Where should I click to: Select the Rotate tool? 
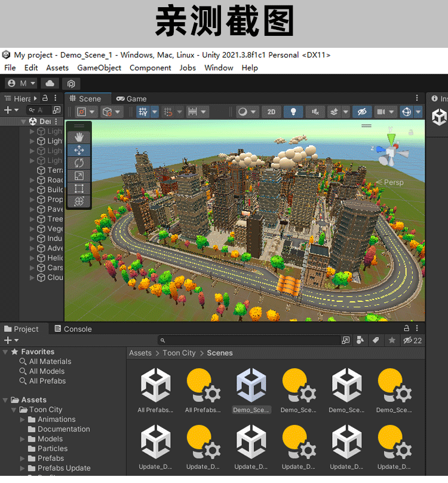point(79,163)
